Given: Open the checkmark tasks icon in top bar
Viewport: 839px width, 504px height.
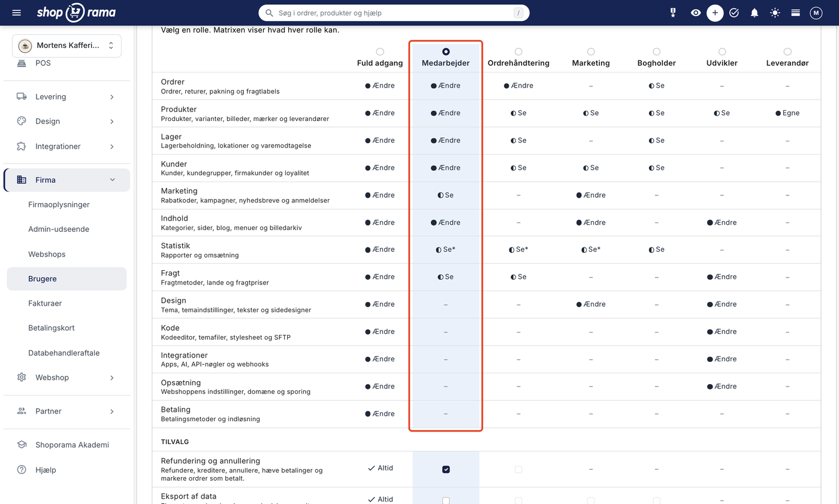Looking at the screenshot, I should (734, 13).
